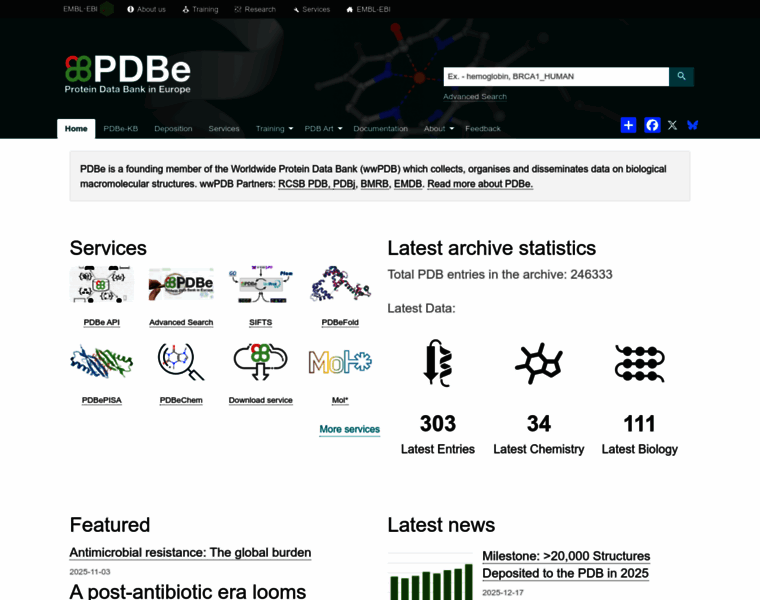Image resolution: width=760 pixels, height=600 pixels.
Task: Click the PDBeFold structure image
Action: [x=340, y=284]
